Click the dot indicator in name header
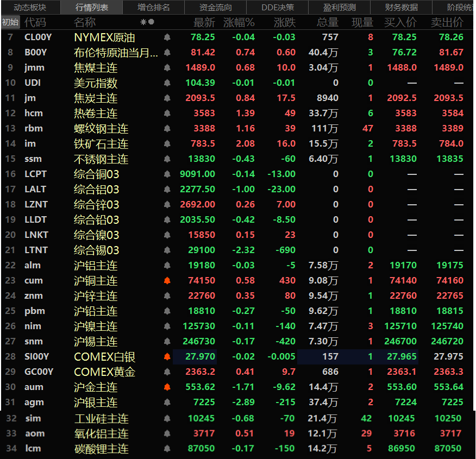The height and width of the screenshot is (459, 476). click(151, 22)
